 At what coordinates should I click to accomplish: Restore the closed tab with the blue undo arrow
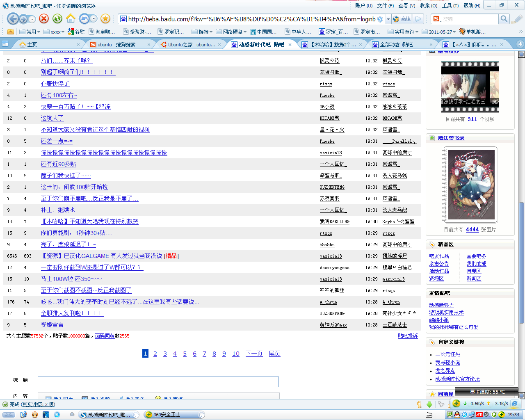(84, 18)
